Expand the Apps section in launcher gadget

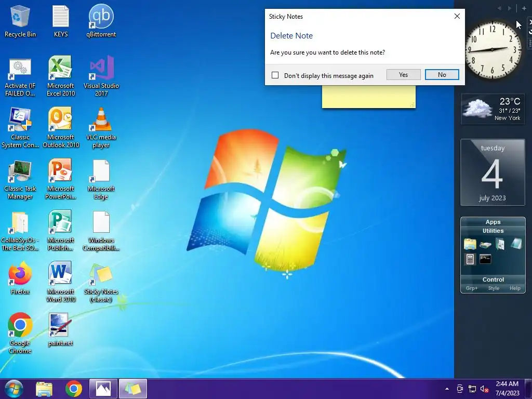(493, 222)
